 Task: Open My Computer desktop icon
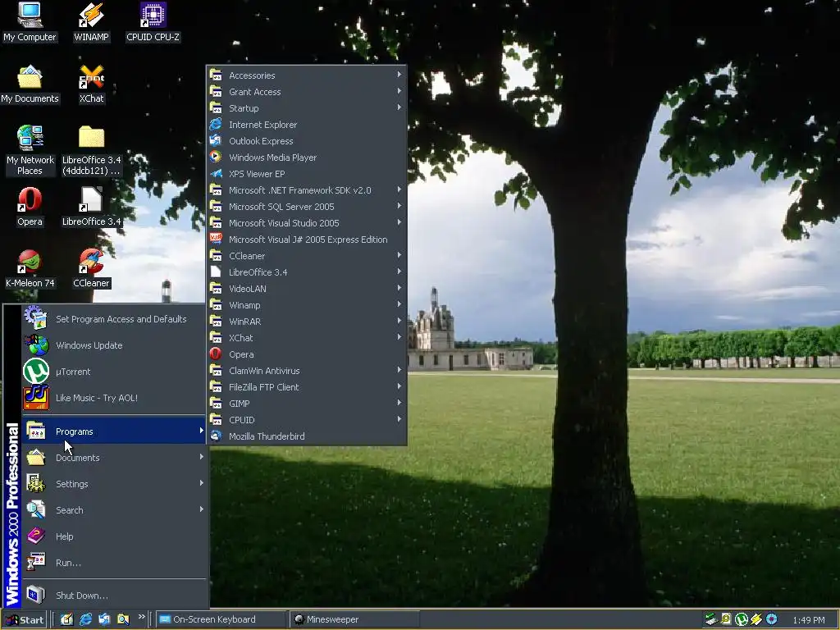pyautogui.click(x=30, y=22)
